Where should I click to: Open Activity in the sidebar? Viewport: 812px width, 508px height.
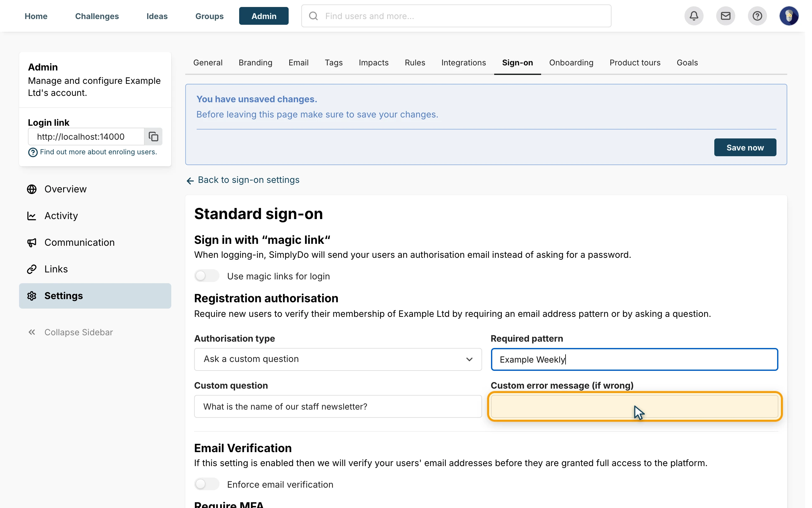pos(95,216)
